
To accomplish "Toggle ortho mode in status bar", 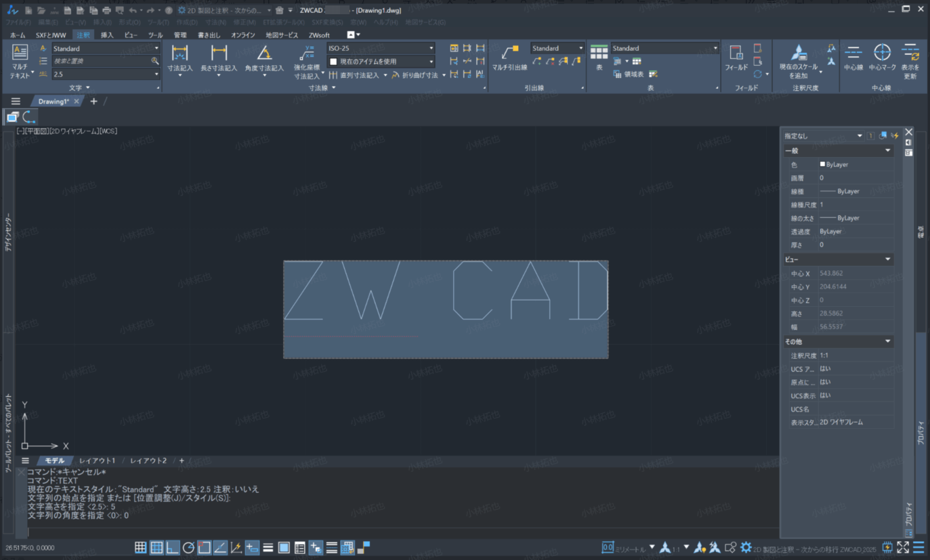I will point(173,547).
